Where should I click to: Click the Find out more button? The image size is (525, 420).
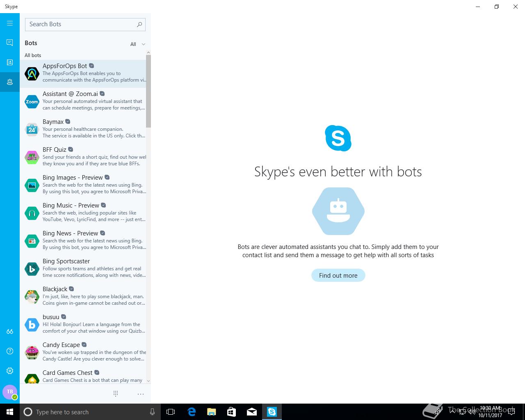coord(338,276)
